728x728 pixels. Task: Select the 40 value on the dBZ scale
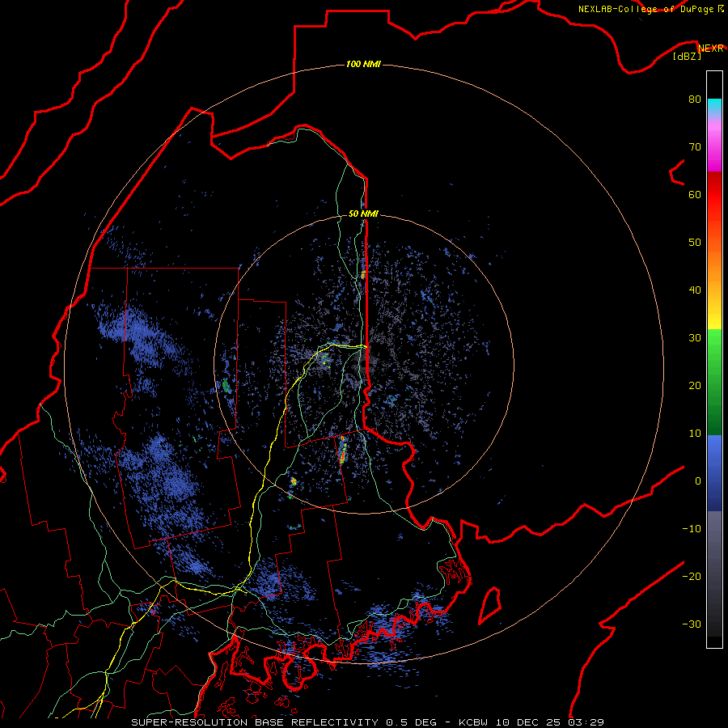695,290
